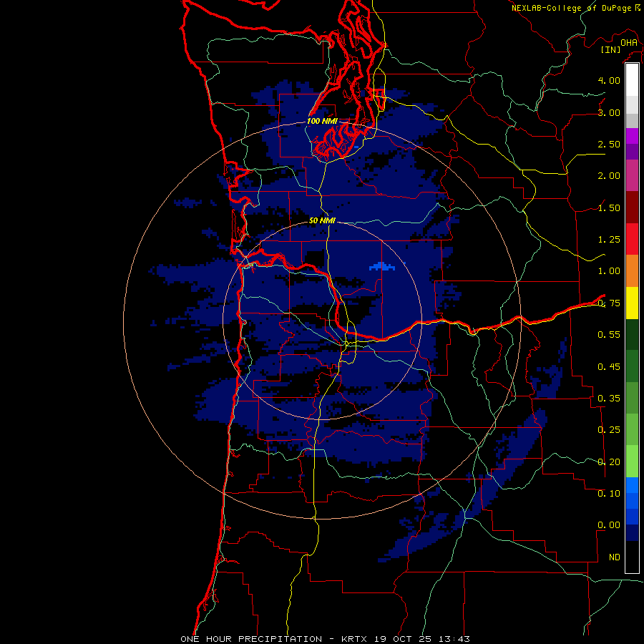
Task: Select the lime green 0.20 legend swatch
Action: [x=632, y=462]
